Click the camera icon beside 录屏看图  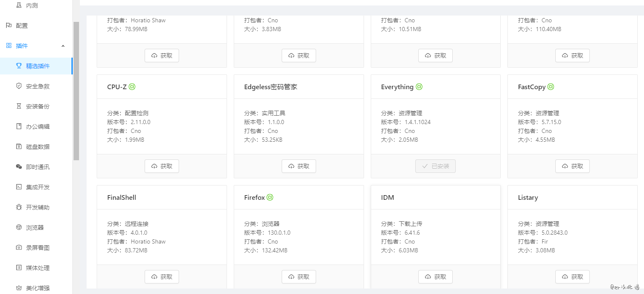18,247
